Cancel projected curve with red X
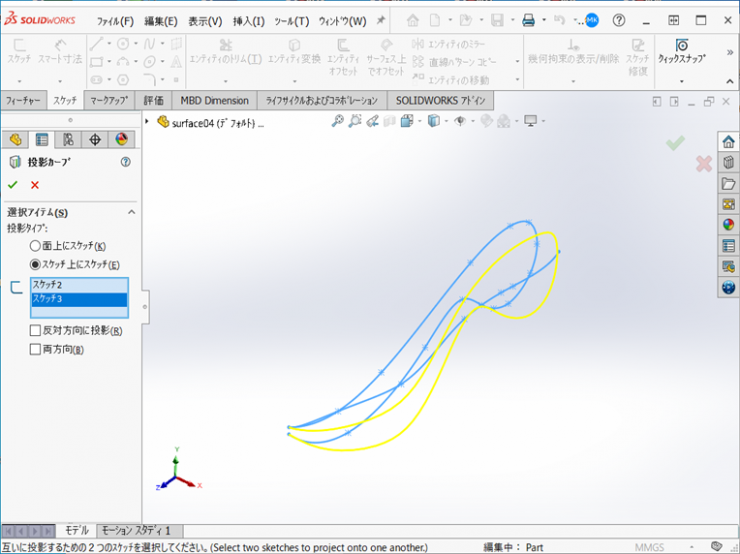 click(x=35, y=185)
